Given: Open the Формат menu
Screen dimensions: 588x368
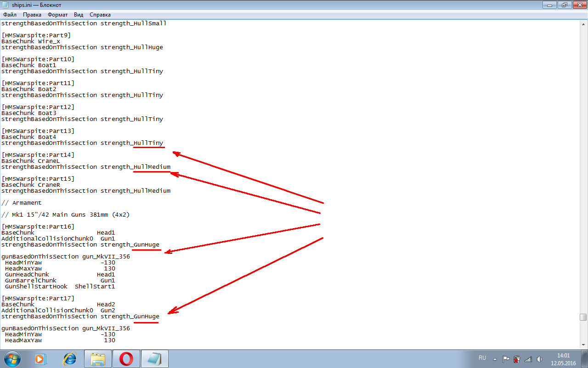Looking at the screenshot, I should point(58,15).
